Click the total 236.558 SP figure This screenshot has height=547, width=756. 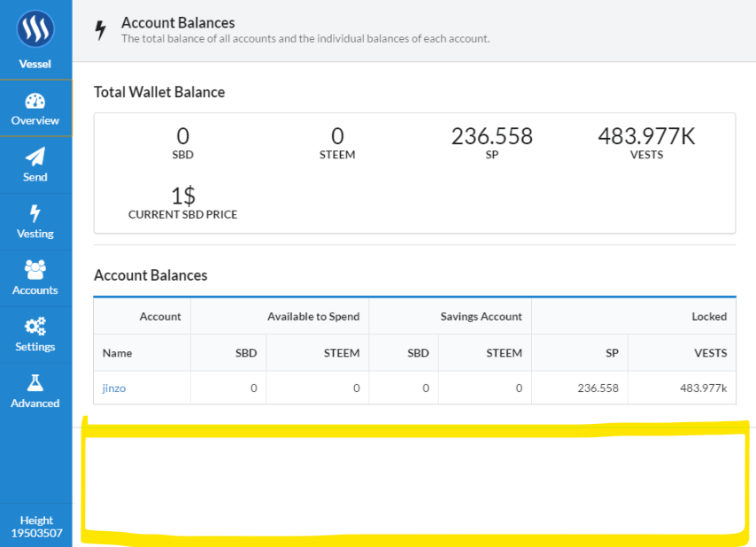pos(492,136)
